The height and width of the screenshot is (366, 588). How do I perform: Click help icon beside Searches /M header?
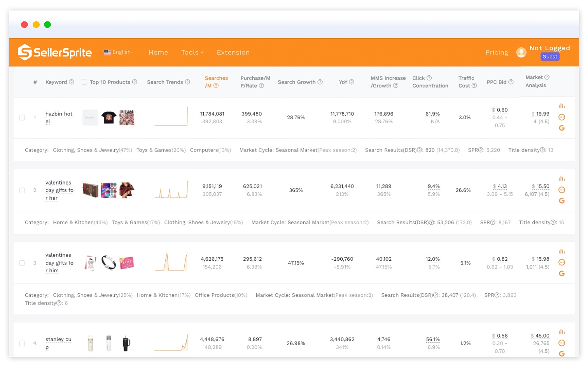click(216, 86)
